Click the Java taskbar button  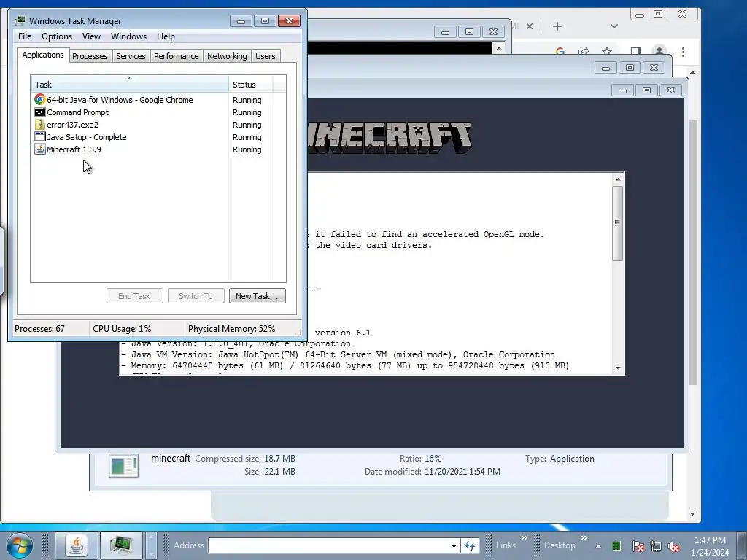click(x=77, y=545)
